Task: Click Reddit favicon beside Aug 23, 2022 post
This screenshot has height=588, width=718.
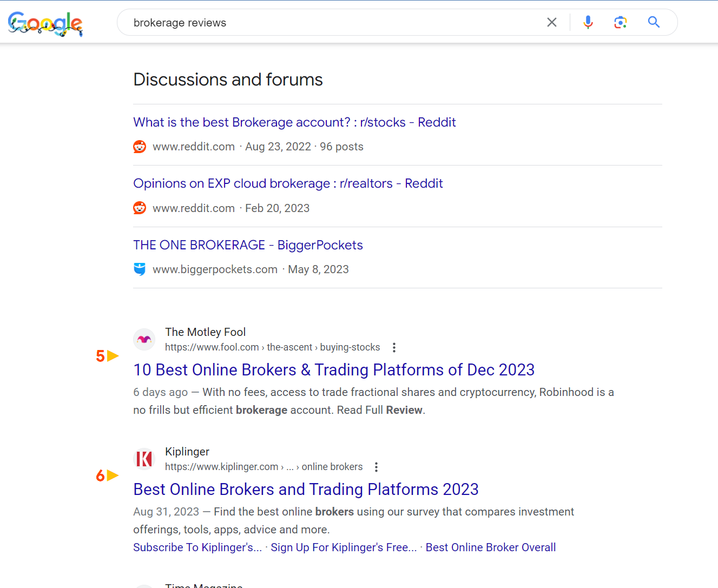Action: coord(140,147)
